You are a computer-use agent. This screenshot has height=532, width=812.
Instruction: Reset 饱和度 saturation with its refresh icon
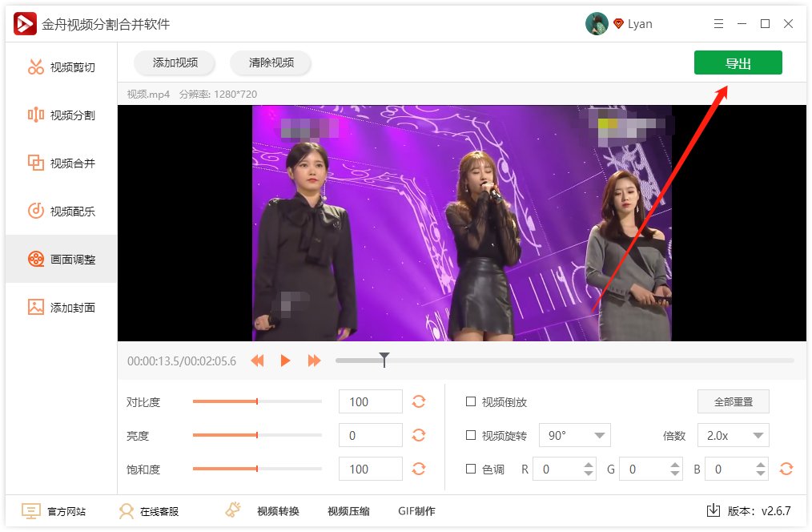coord(419,469)
